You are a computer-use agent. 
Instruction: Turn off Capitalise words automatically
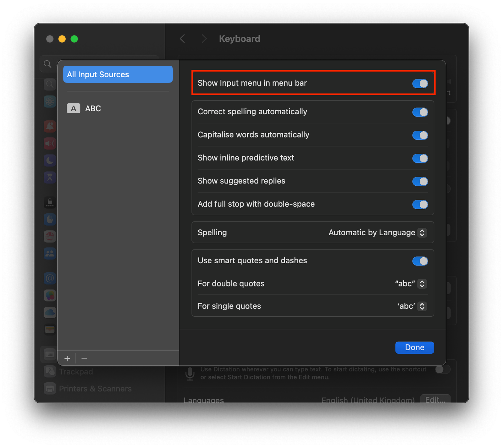coord(420,135)
